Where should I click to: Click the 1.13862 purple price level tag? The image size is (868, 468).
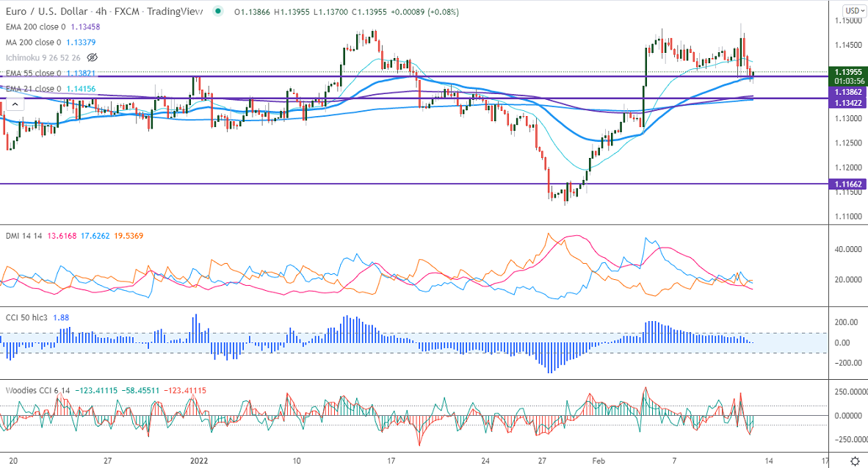click(847, 93)
